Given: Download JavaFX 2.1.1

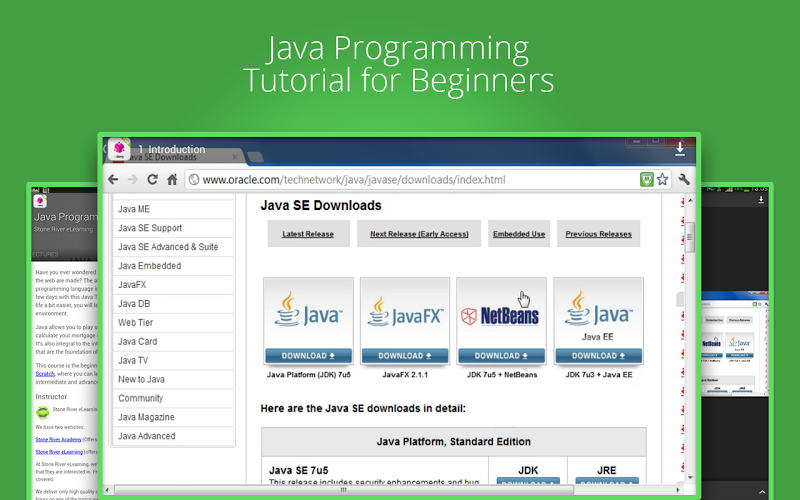Looking at the screenshot, I should 405,356.
